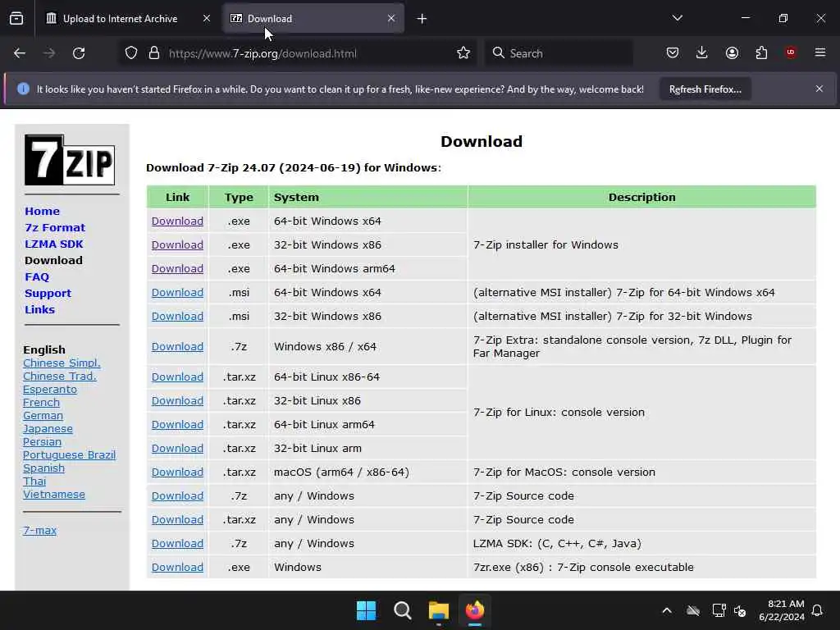Screen dimensions: 840x630
Task: Open a new tab
Action: [422, 19]
